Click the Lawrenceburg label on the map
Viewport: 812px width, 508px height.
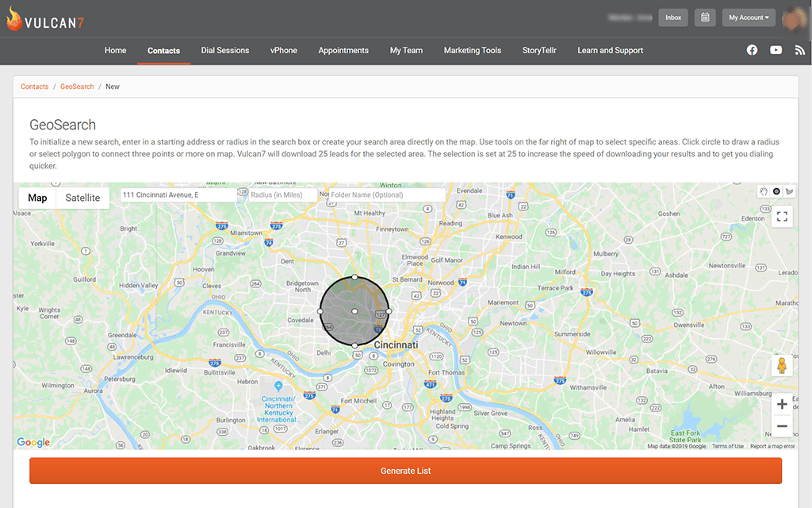coord(133,357)
